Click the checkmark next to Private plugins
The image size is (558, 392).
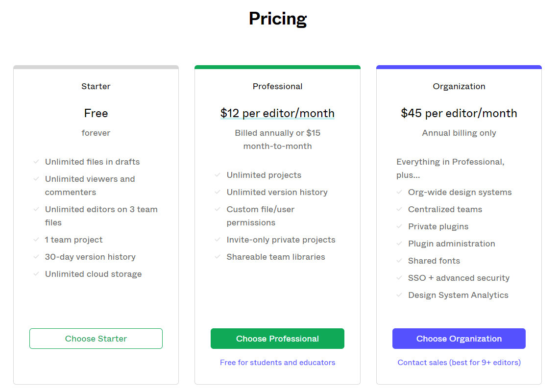[399, 226]
